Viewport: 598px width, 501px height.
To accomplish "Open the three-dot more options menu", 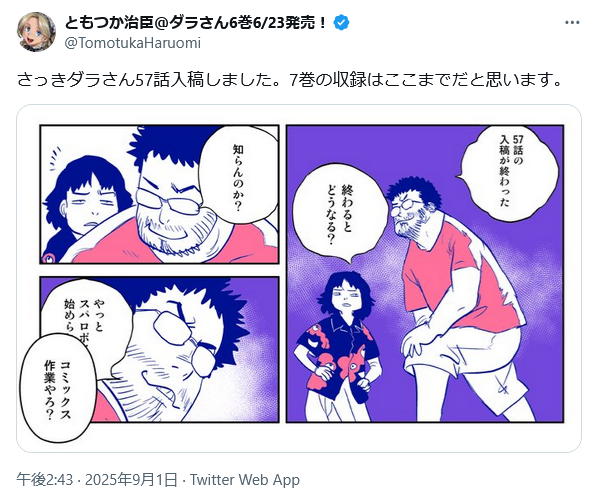I will (572, 22).
